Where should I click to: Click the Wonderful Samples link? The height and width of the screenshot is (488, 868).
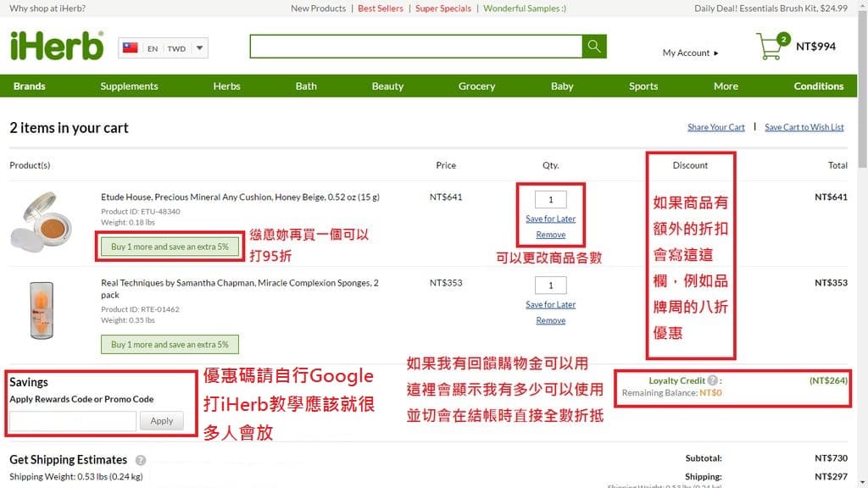[525, 8]
